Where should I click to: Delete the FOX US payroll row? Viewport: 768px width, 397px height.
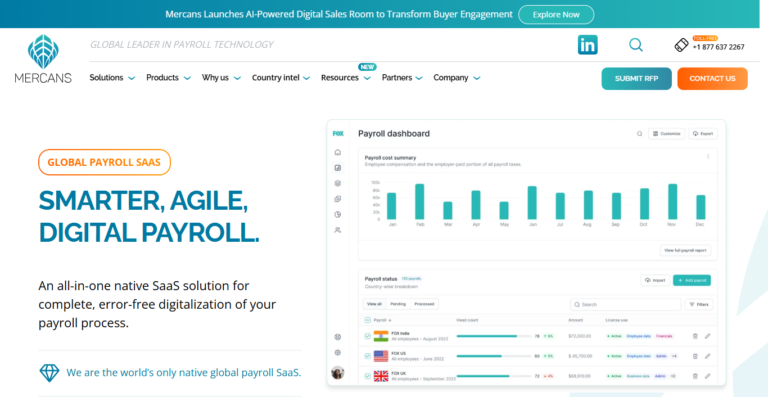[x=695, y=356]
